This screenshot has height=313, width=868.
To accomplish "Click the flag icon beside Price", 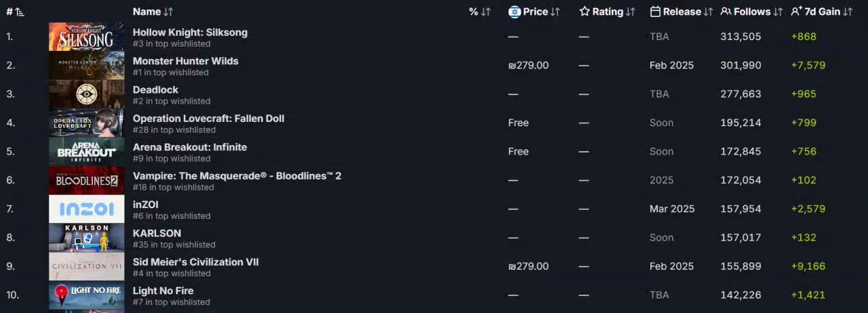I will [515, 12].
